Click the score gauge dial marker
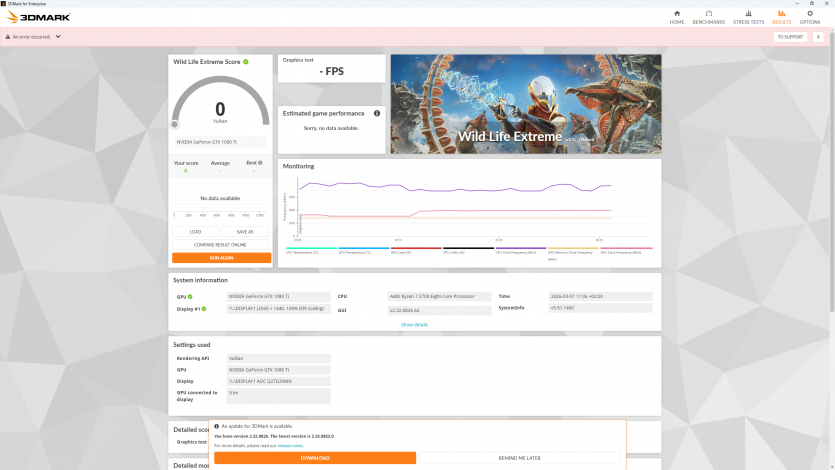Viewport: 835px width, 470px height. (175, 124)
